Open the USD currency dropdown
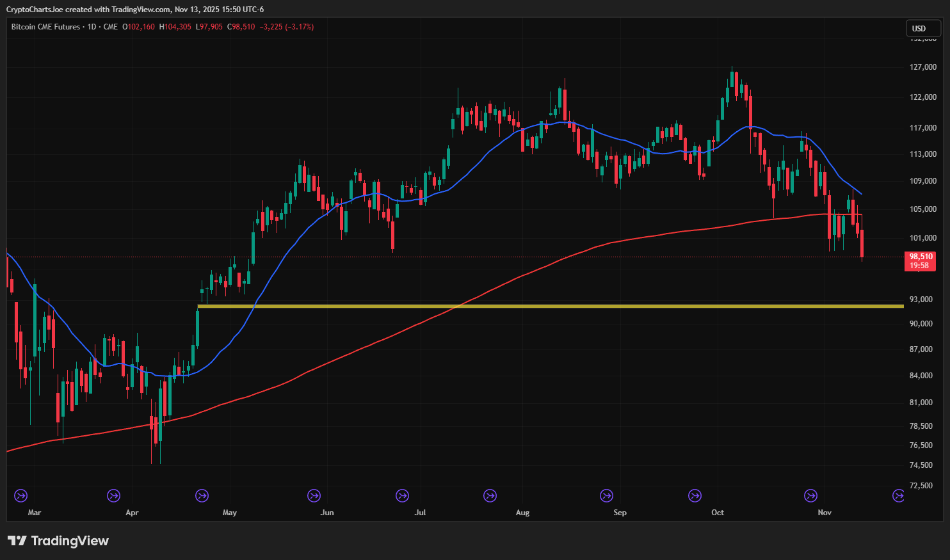Image resolution: width=950 pixels, height=560 pixels. click(919, 28)
